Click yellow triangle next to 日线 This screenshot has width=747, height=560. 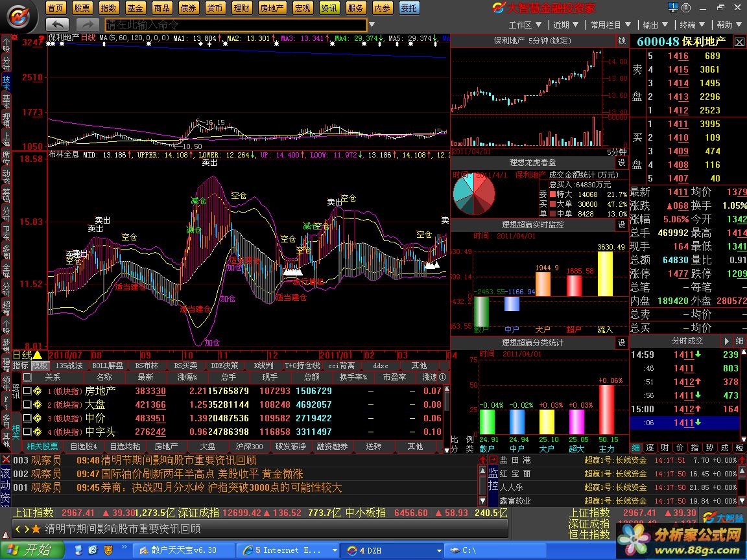[x=38, y=355]
